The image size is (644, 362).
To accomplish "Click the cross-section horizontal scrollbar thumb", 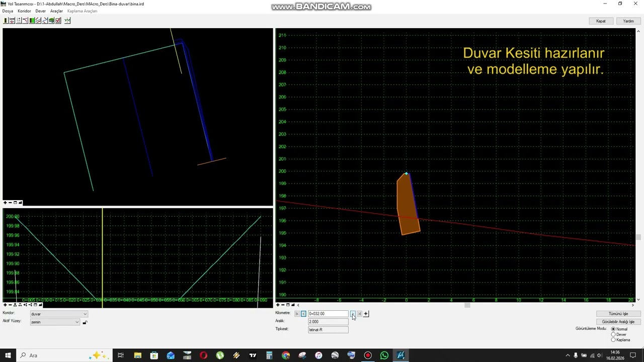I will coord(467,305).
